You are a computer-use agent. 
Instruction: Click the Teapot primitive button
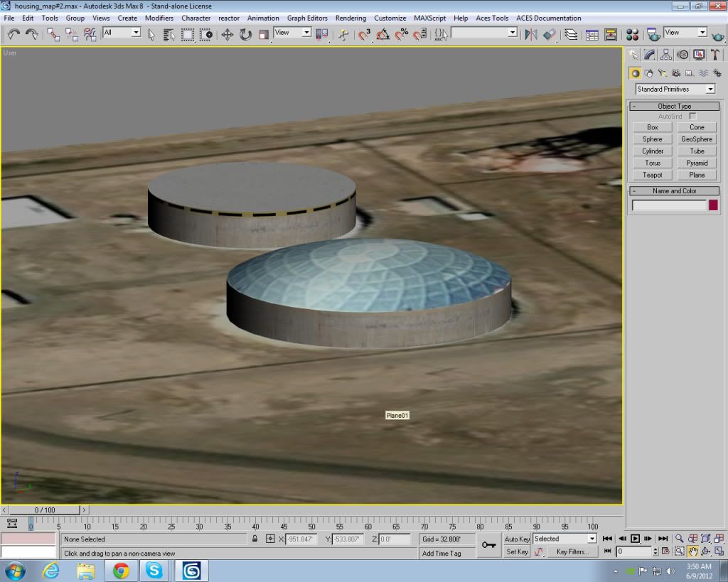coord(653,175)
